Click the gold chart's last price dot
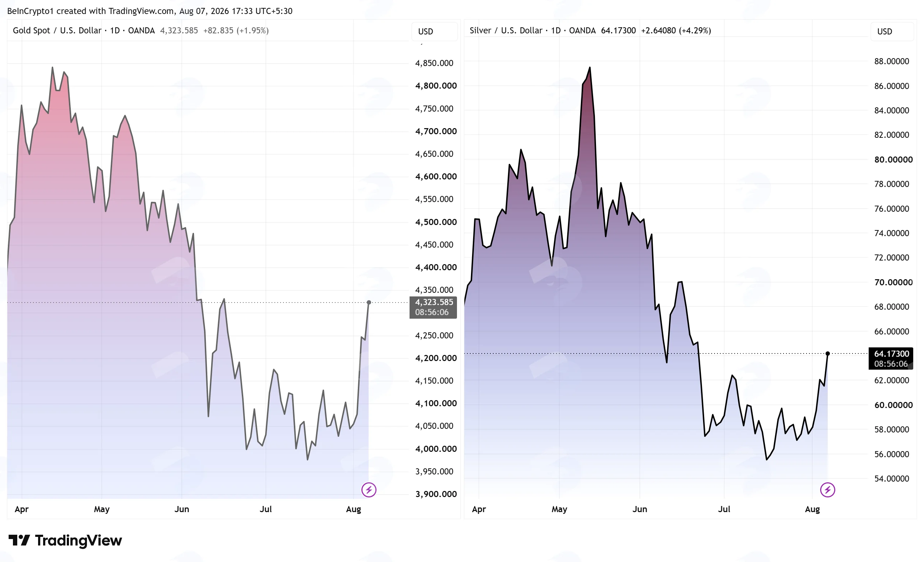Screen dimensions: 924x562 (369, 303)
